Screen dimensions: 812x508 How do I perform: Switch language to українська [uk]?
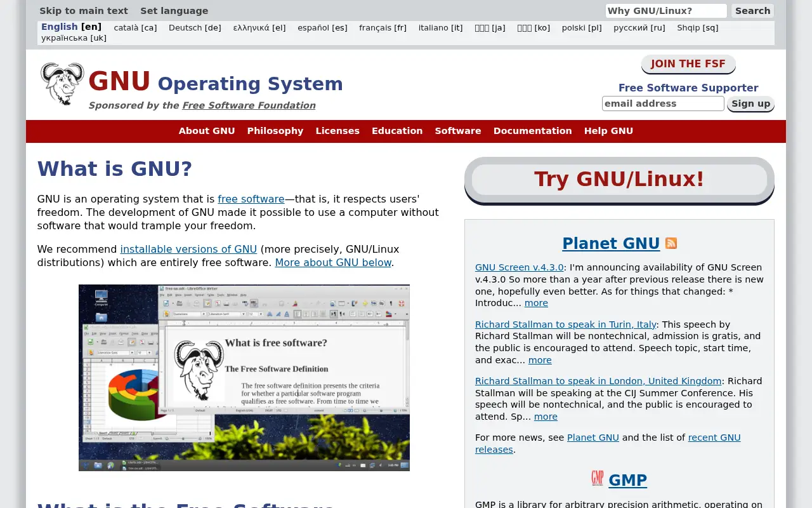[x=74, y=38]
